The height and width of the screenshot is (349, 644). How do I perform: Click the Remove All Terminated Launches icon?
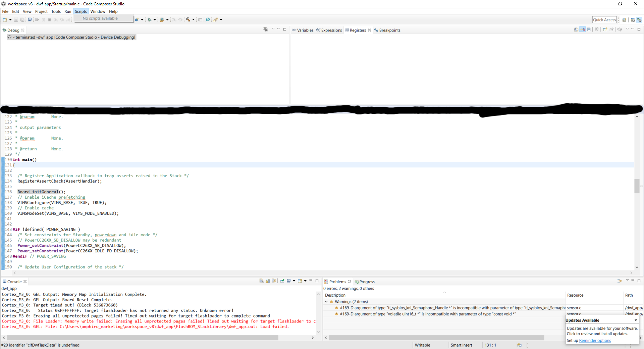pyautogui.click(x=265, y=30)
